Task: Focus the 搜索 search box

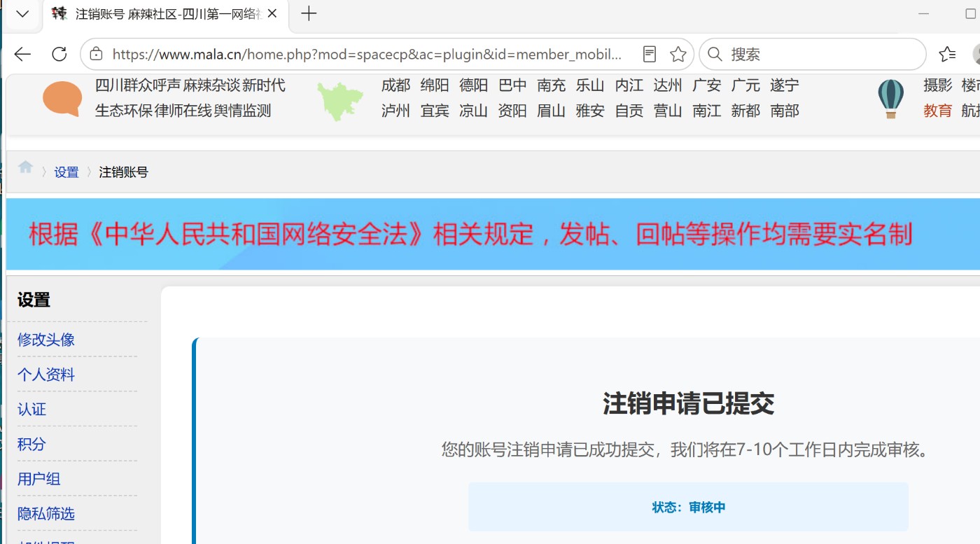Action: [813, 55]
